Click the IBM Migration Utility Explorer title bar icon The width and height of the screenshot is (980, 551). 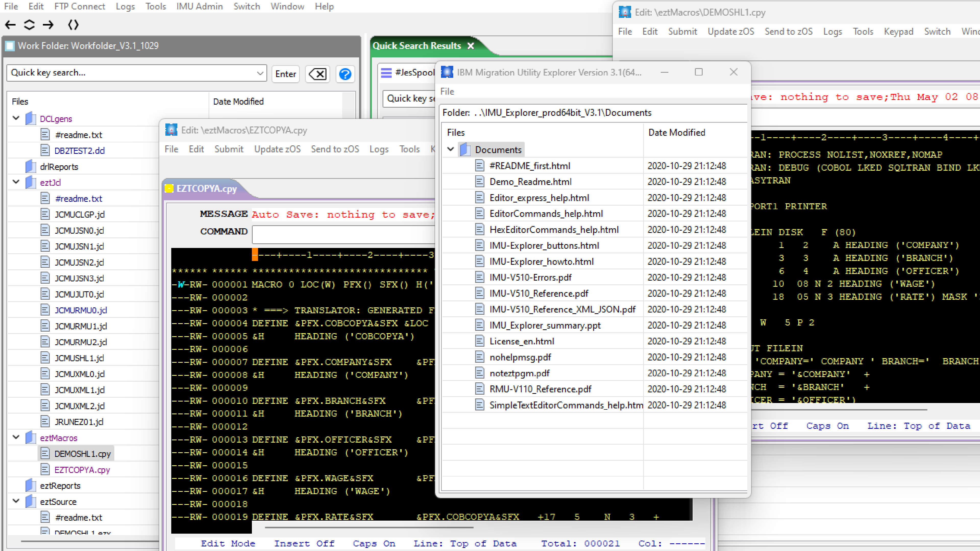(x=447, y=72)
